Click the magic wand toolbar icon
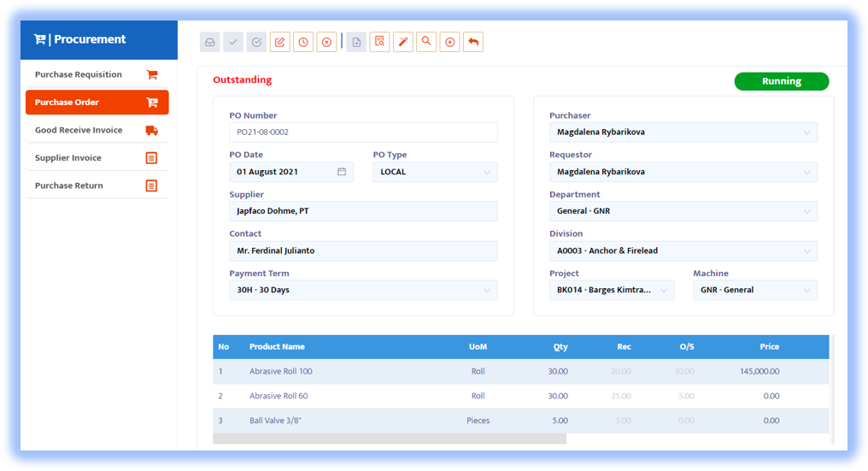The width and height of the screenshot is (868, 471). [403, 42]
